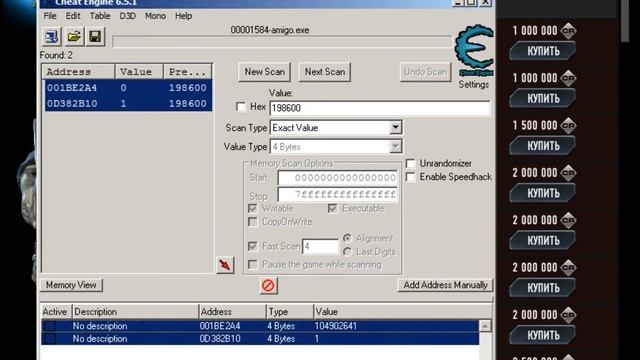The image size is (640, 360).
Task: Toggle Pause the game while scanning
Action: [253, 264]
